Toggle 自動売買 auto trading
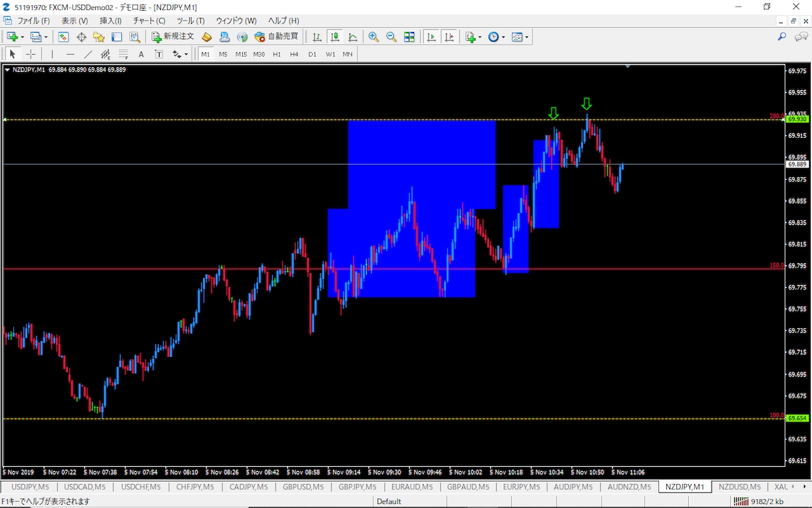The height and width of the screenshot is (508, 812). pos(276,37)
